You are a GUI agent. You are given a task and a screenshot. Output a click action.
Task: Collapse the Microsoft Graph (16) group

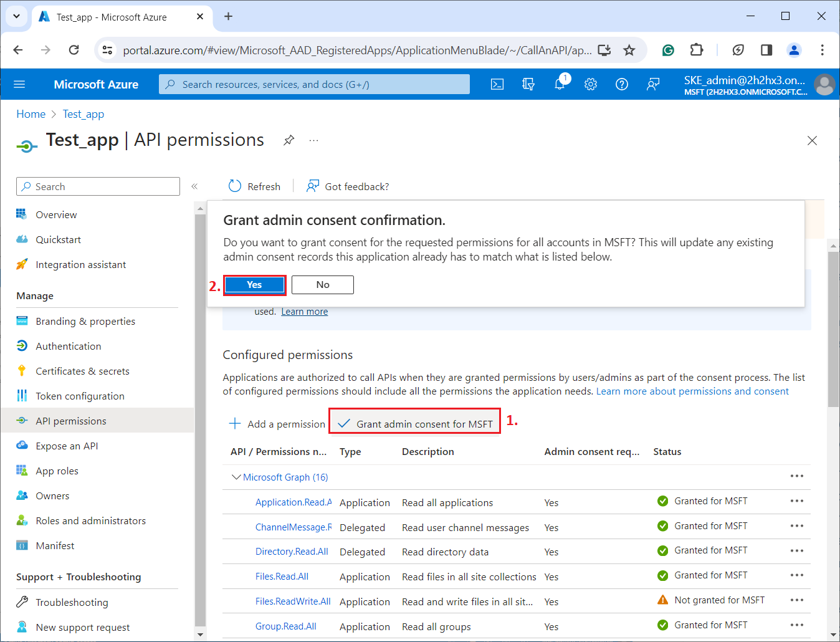[236, 477]
